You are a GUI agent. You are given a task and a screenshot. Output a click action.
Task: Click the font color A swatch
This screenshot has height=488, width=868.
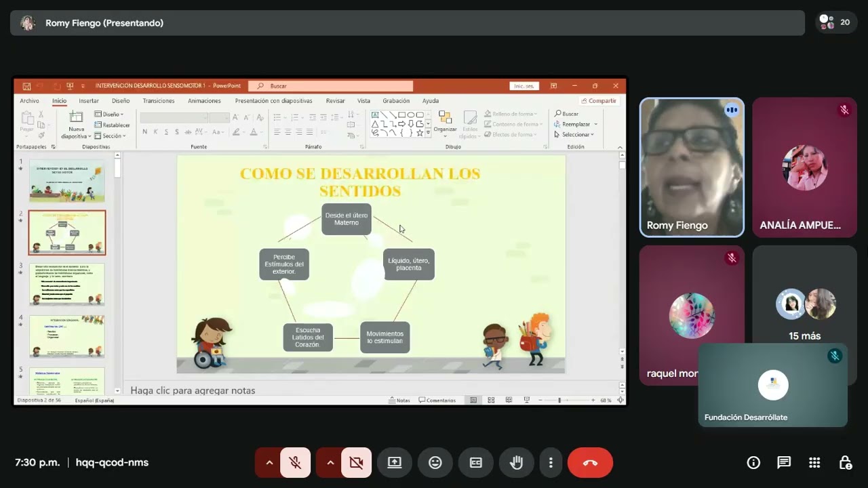pyautogui.click(x=254, y=132)
